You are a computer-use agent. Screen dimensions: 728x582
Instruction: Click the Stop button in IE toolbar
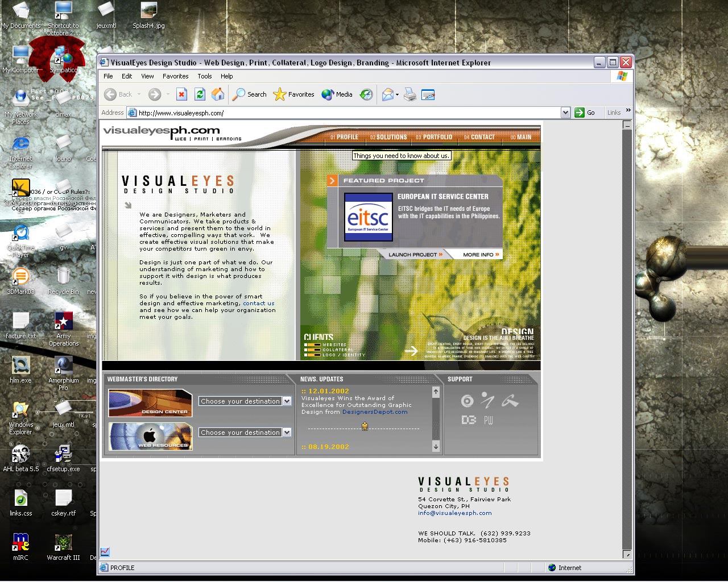(181, 94)
